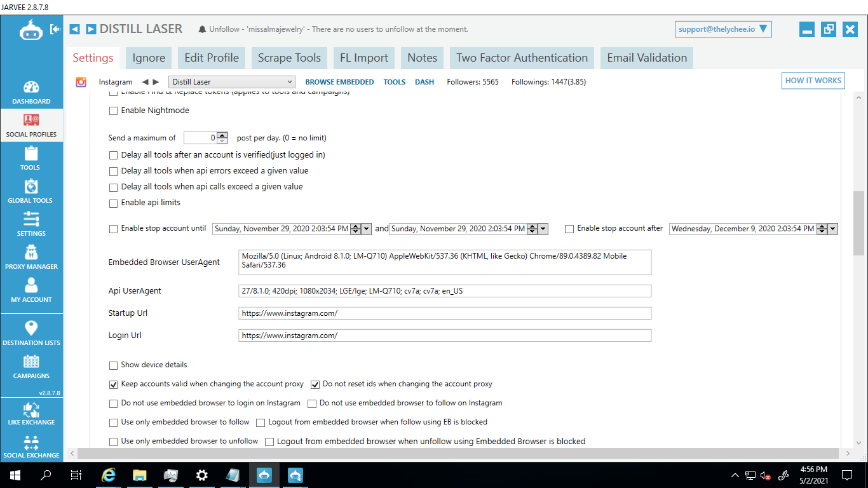Open calendar dropdown of second stop-until date
Image resolution: width=868 pixels, height=488 pixels.
point(543,229)
